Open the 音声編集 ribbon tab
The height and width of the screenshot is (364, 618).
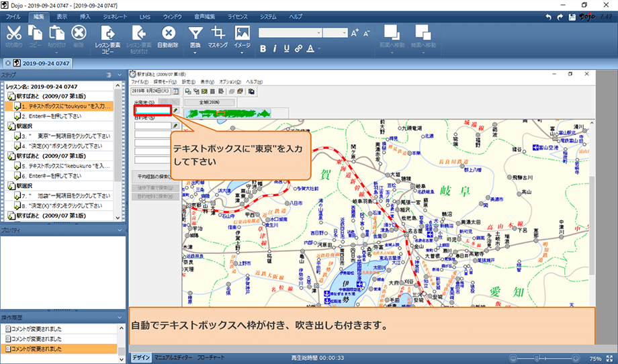pos(206,15)
